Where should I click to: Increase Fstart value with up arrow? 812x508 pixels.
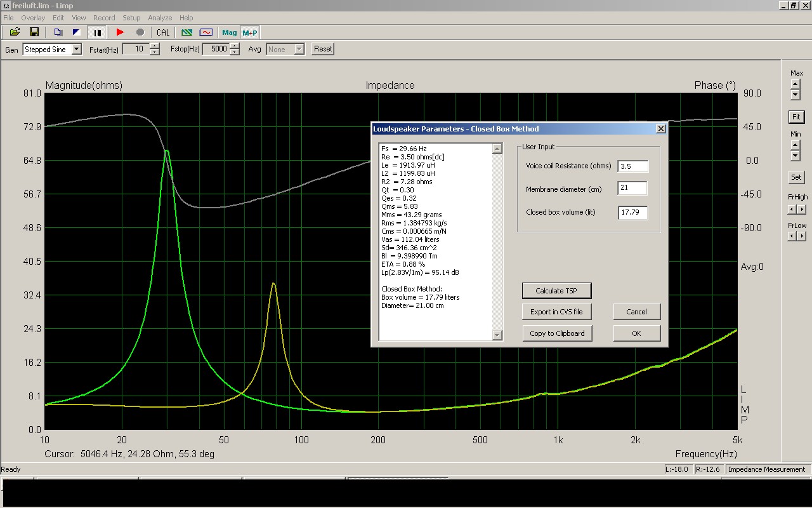pos(155,46)
